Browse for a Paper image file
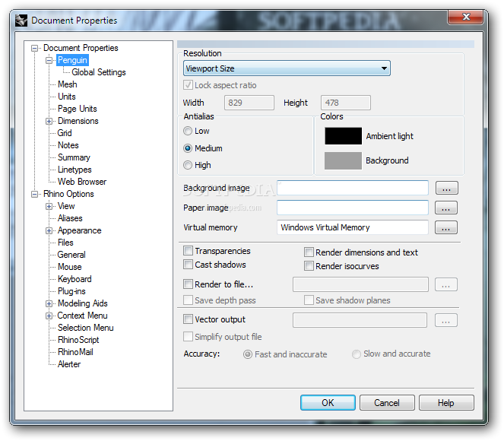Viewport: 504px width, 441px height. pos(446,208)
